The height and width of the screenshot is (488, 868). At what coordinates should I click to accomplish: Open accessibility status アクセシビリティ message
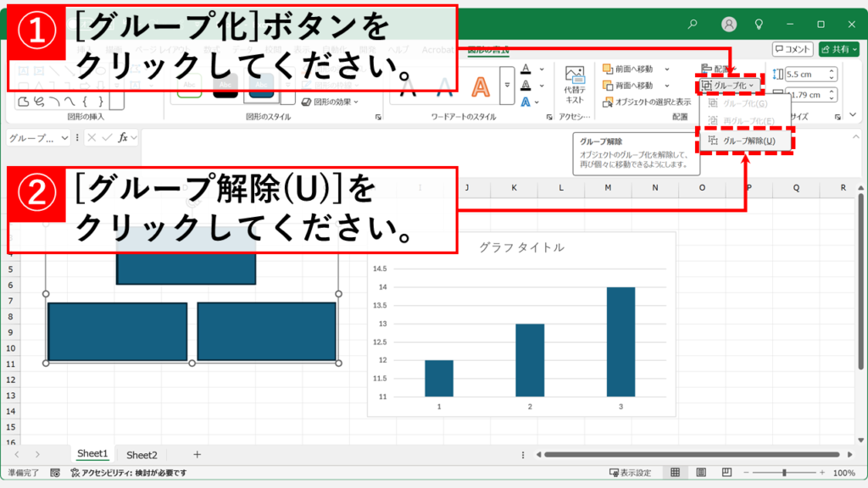click(x=129, y=473)
